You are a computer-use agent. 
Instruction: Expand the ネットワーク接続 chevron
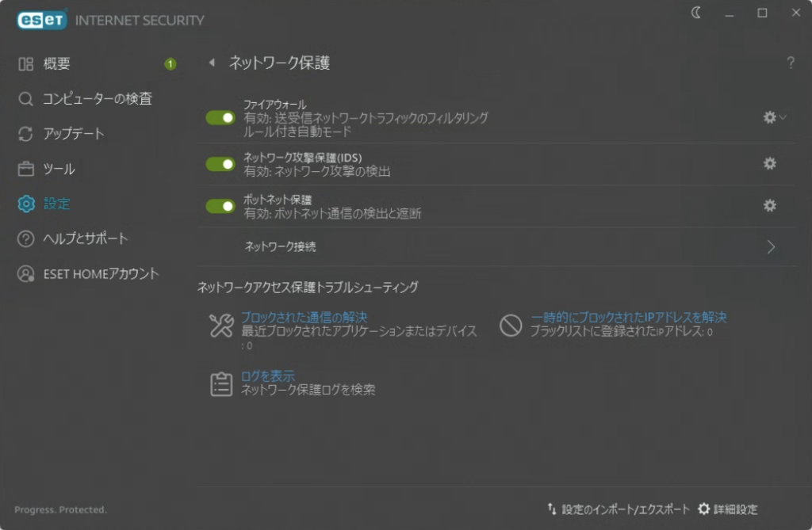point(771,246)
